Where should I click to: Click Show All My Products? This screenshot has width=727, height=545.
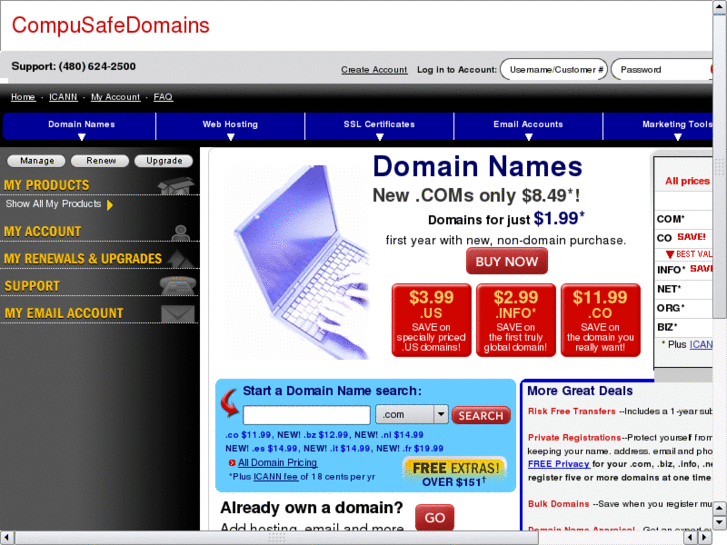pos(53,204)
